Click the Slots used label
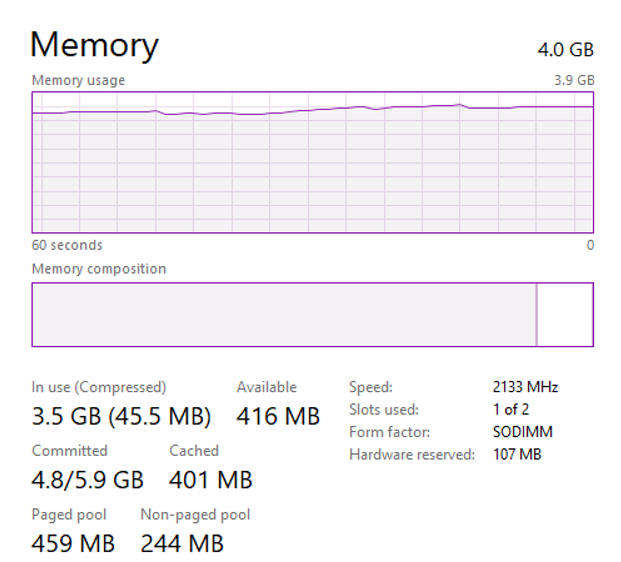The width and height of the screenshot is (621, 562). (384, 410)
